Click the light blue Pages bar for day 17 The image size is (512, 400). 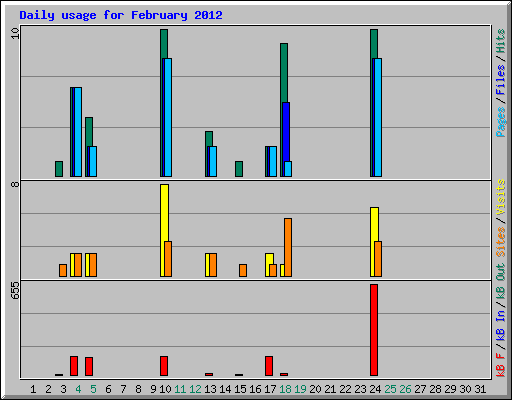click(x=273, y=161)
